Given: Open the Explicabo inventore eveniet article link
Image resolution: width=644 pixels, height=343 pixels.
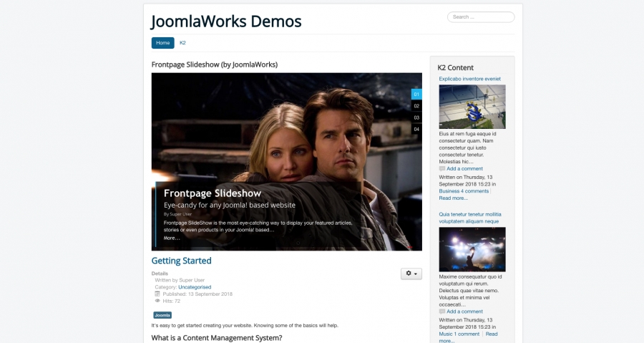Looking at the screenshot, I should [469, 79].
